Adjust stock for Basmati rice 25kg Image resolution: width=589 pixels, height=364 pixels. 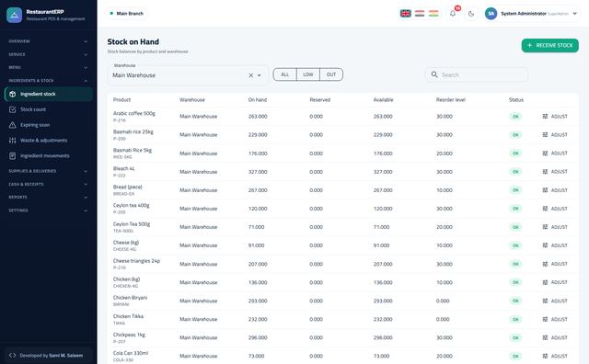tap(555, 135)
